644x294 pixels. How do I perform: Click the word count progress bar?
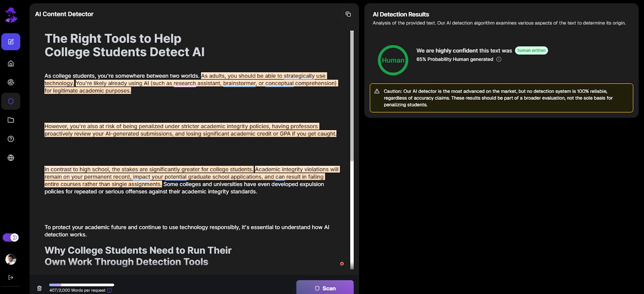tap(82, 285)
